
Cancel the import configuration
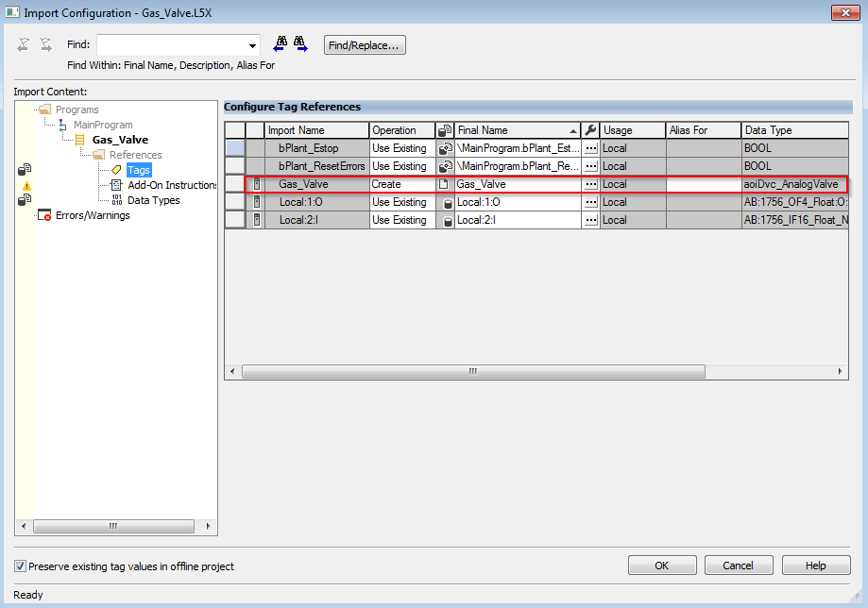click(x=738, y=566)
